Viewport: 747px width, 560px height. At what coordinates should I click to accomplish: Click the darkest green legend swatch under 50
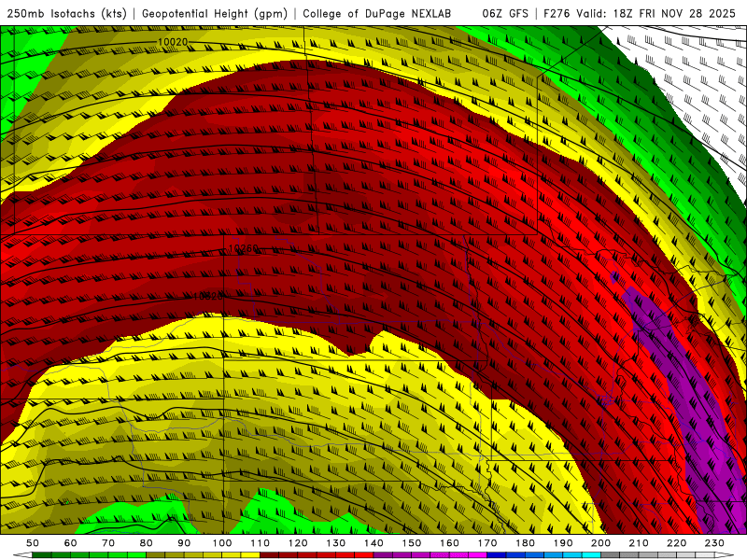tap(42, 555)
